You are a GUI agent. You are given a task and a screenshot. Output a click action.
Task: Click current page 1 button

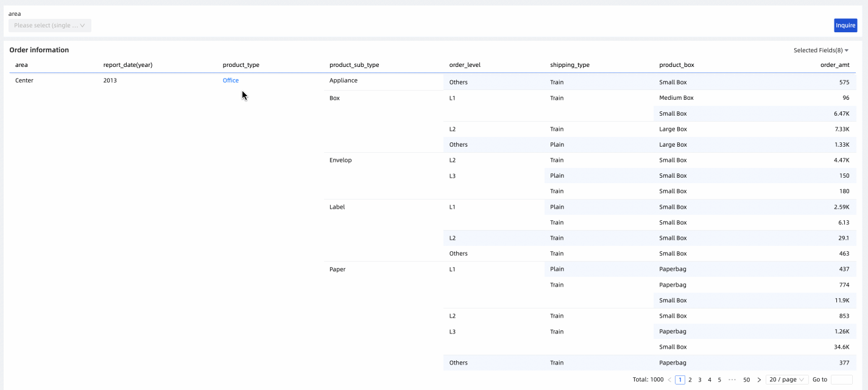click(680, 380)
